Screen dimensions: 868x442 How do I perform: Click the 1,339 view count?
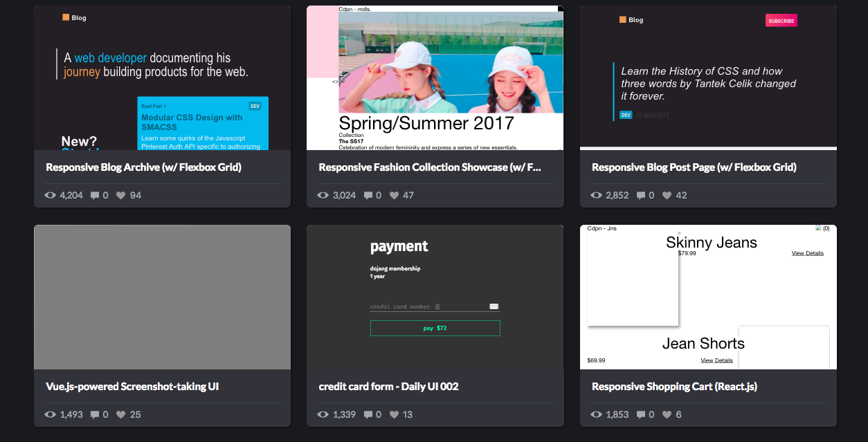(x=344, y=415)
